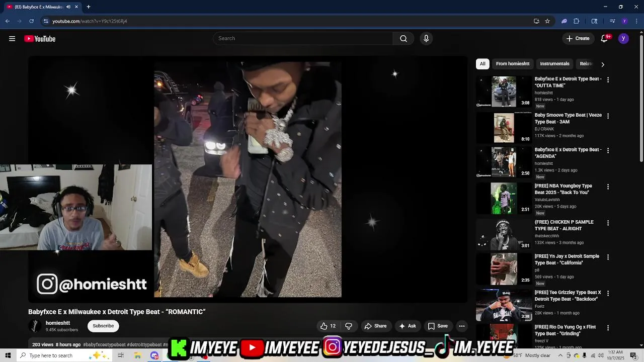Open options for Yn Jay California video
This screenshot has width=644, height=362.
tap(608, 257)
